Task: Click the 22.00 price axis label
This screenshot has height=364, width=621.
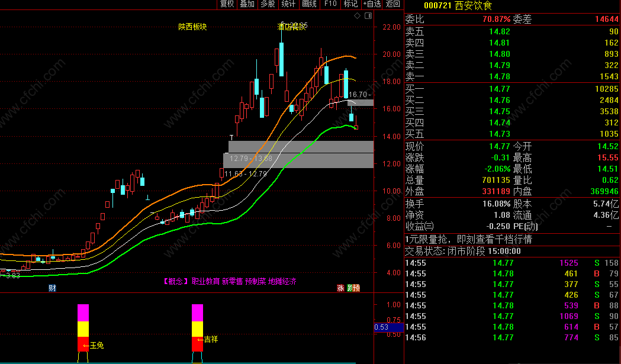Action: click(x=392, y=27)
